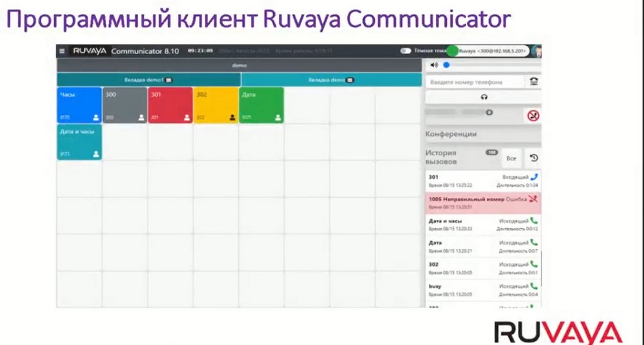Click outgoing call icon on Дата и часы row

coord(534,221)
